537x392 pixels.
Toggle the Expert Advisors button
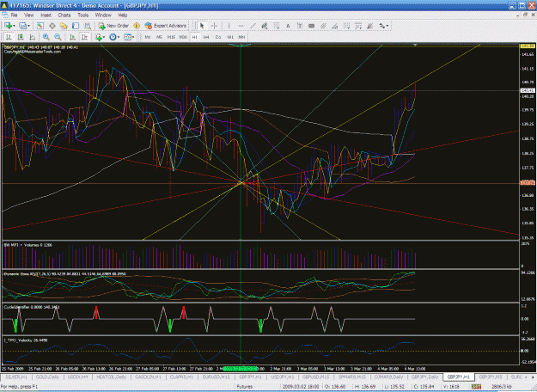(x=166, y=26)
